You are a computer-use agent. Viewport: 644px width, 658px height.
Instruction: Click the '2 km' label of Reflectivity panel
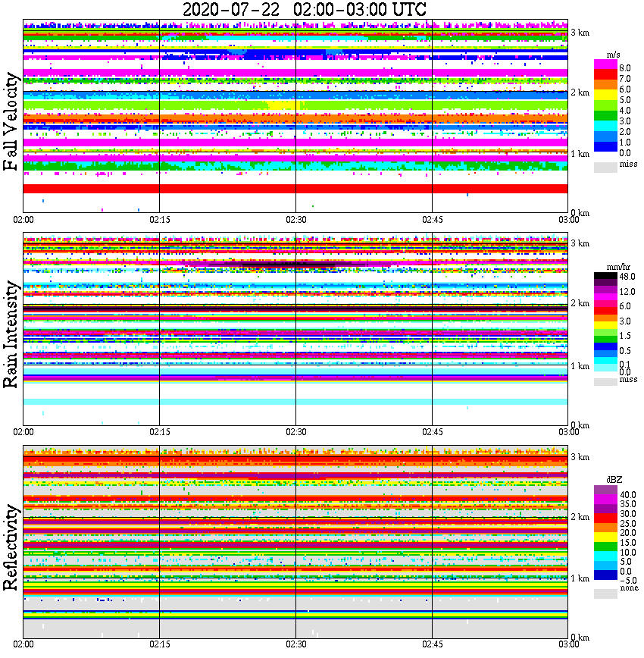[580, 517]
